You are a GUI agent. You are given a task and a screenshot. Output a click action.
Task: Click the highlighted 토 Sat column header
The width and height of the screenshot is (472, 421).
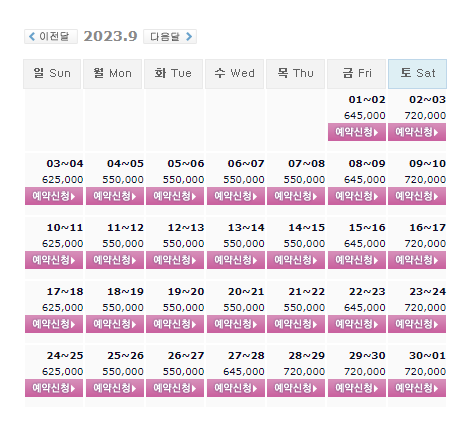click(x=417, y=74)
